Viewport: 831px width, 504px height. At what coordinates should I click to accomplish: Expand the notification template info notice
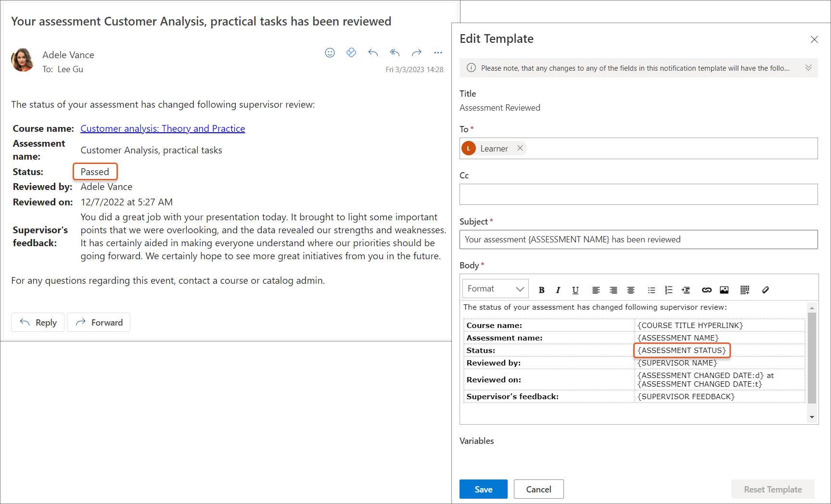[x=808, y=68]
